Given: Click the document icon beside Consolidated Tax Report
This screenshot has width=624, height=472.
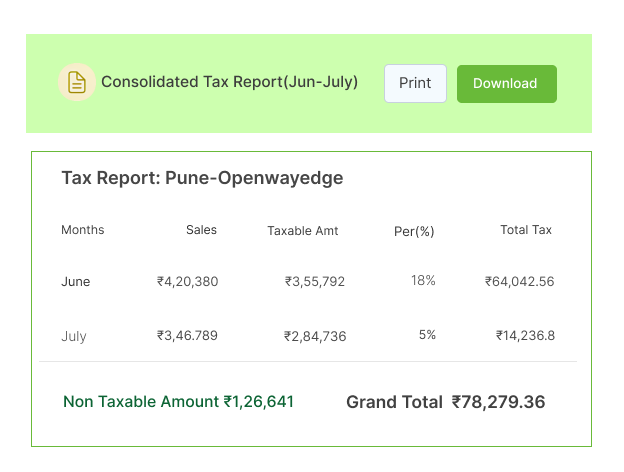Looking at the screenshot, I should coord(77,82).
